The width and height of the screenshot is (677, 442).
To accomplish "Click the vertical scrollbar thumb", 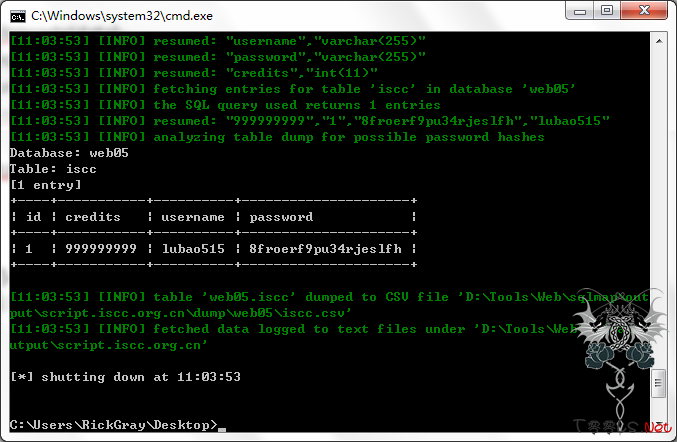I will click(658, 383).
